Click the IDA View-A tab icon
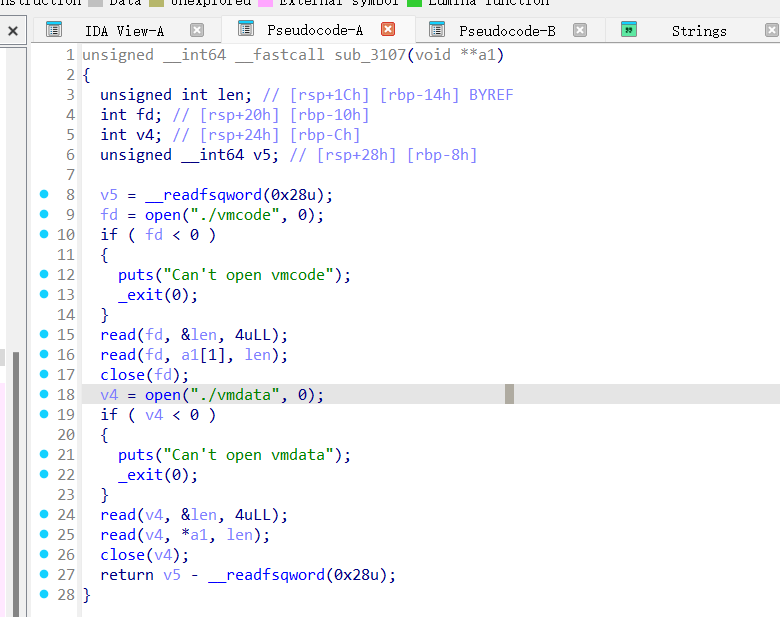This screenshot has height=617, width=780. (54, 30)
